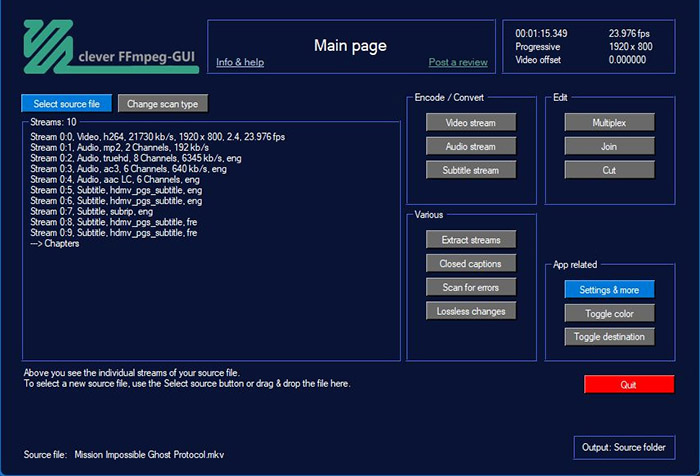The width and height of the screenshot is (700, 476).
Task: Click the 23.976 fps info value
Action: [629, 33]
